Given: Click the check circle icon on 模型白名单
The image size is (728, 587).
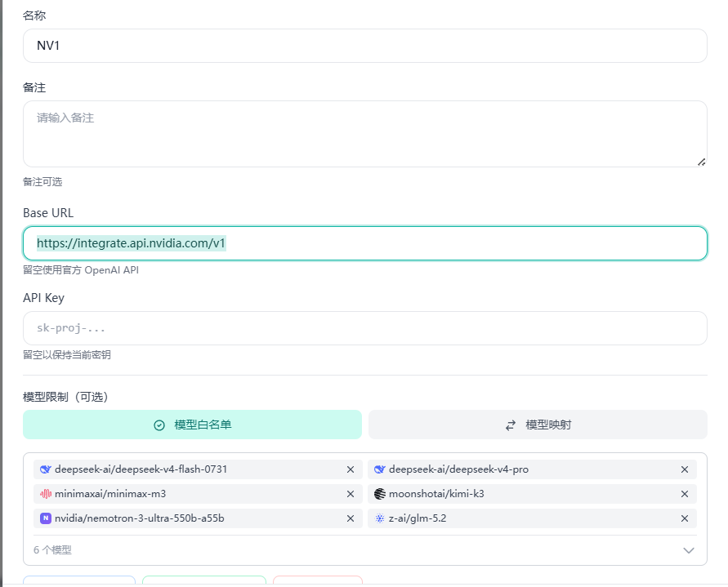Looking at the screenshot, I should 159,425.
